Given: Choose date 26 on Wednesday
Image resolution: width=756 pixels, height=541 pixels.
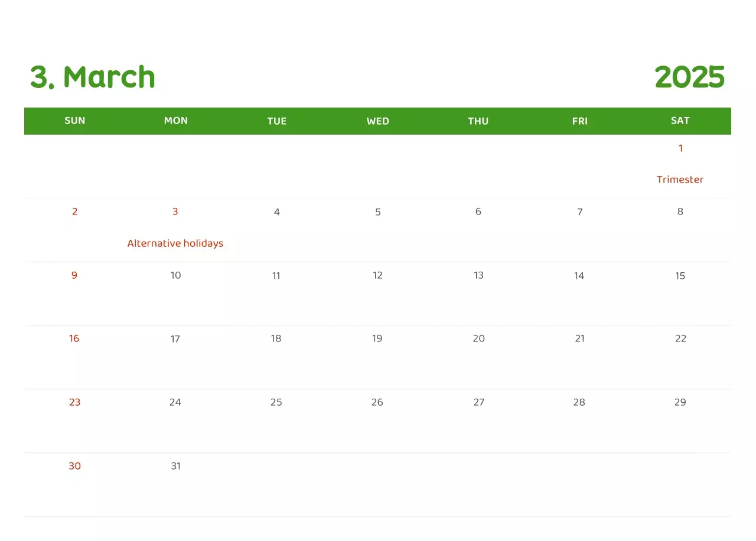Looking at the screenshot, I should click(377, 402).
